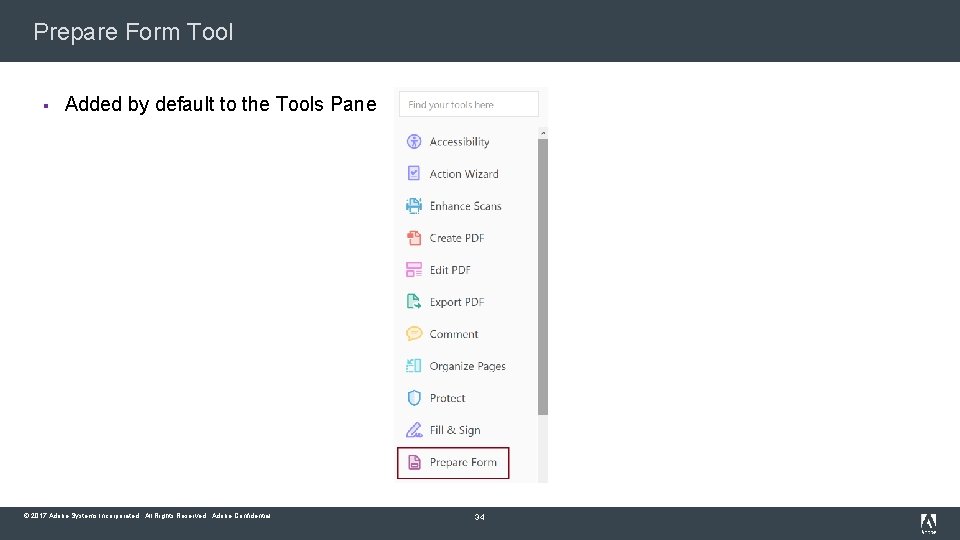Click the 'Prepare Form Tool' slide title
960x540 pixels.
point(133,32)
